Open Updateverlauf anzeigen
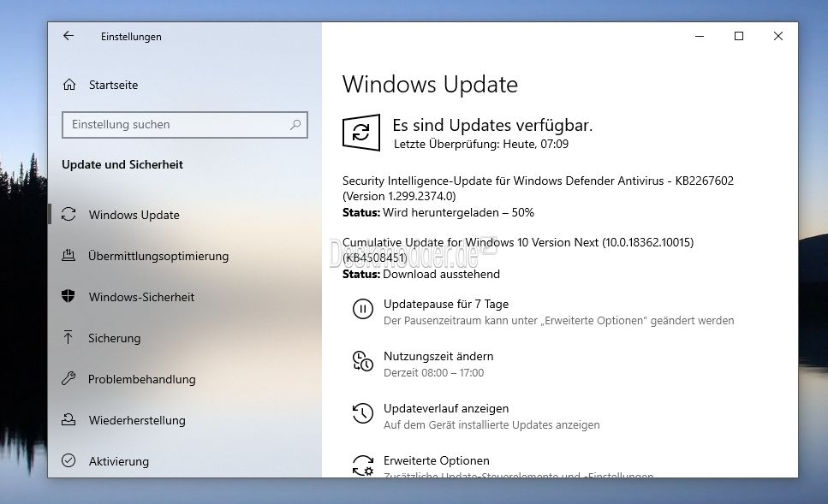 coord(446,408)
